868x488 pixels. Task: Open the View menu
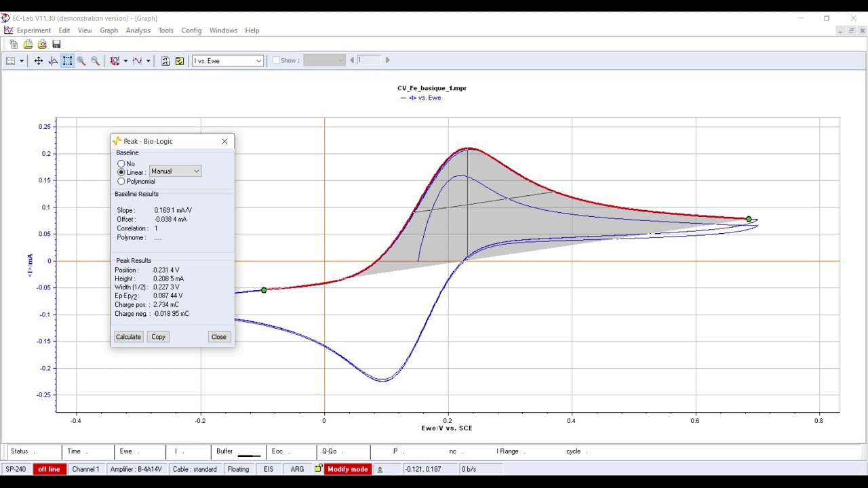[85, 30]
